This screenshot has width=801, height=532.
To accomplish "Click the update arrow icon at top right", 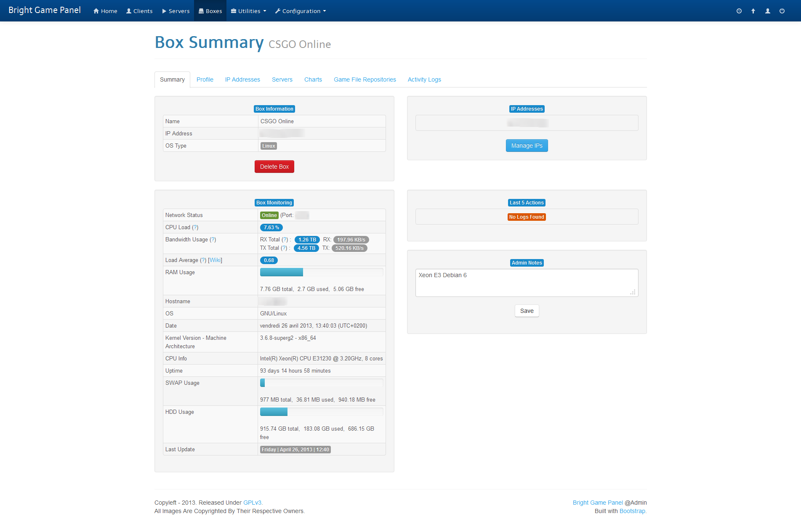I will (753, 11).
